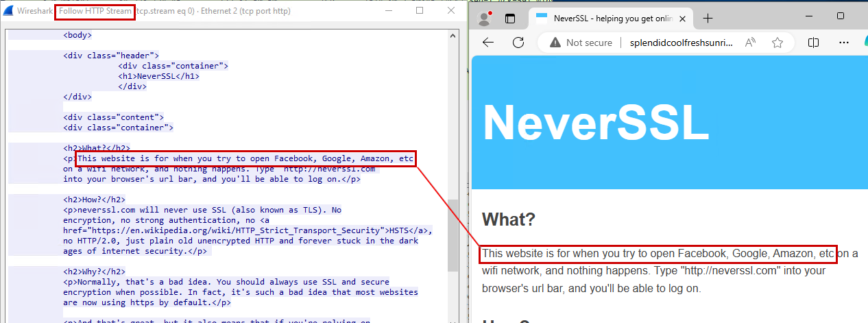The height and width of the screenshot is (323, 868).
Task: Go back to the previous page
Action: (488, 43)
